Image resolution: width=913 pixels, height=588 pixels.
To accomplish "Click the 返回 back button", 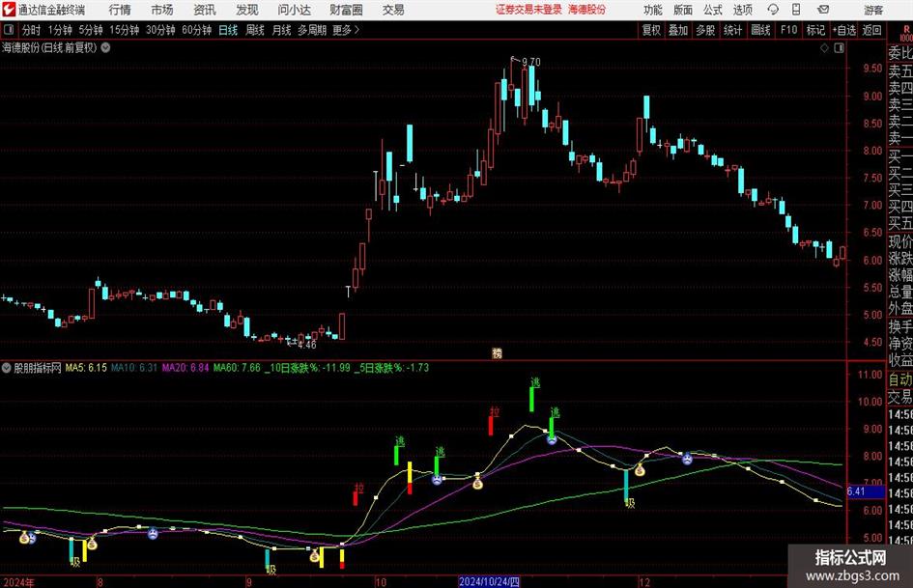I will (x=871, y=30).
